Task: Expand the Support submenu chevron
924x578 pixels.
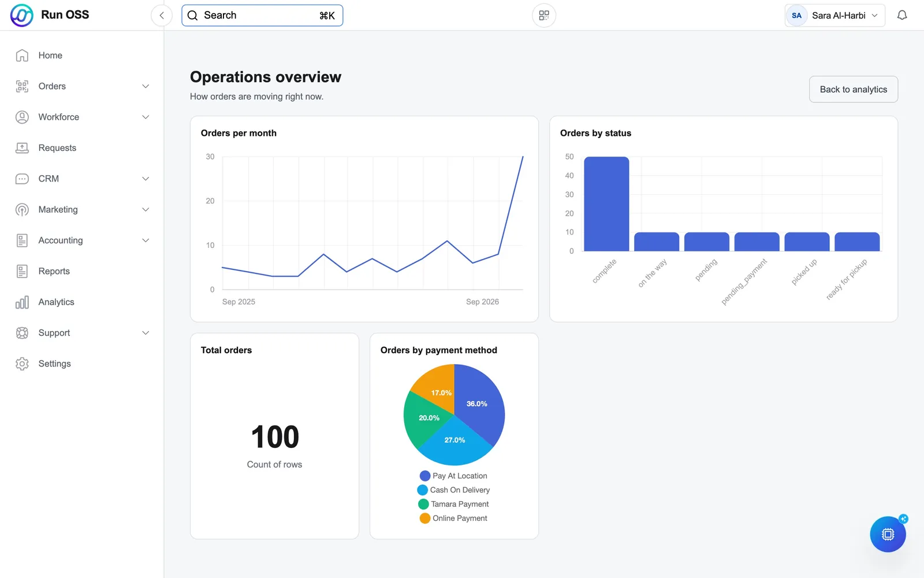Action: pos(146,333)
